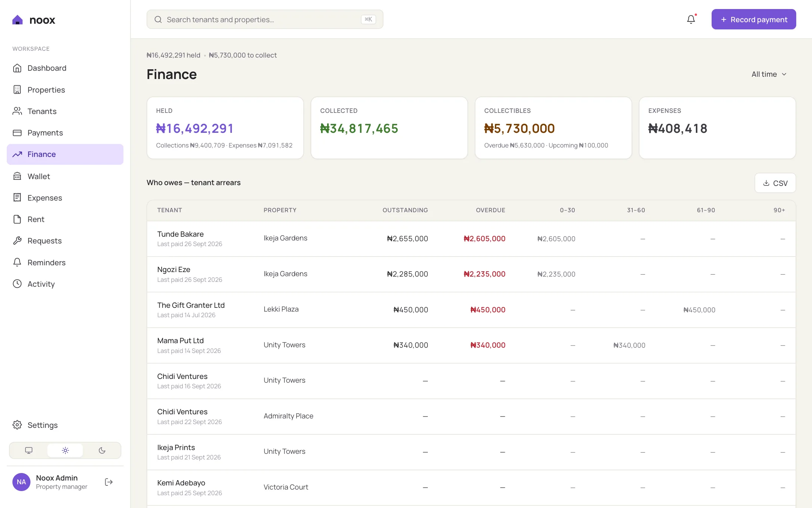Click the All time chevron arrow
Screen dimensions: 812x508
[x=784, y=75]
